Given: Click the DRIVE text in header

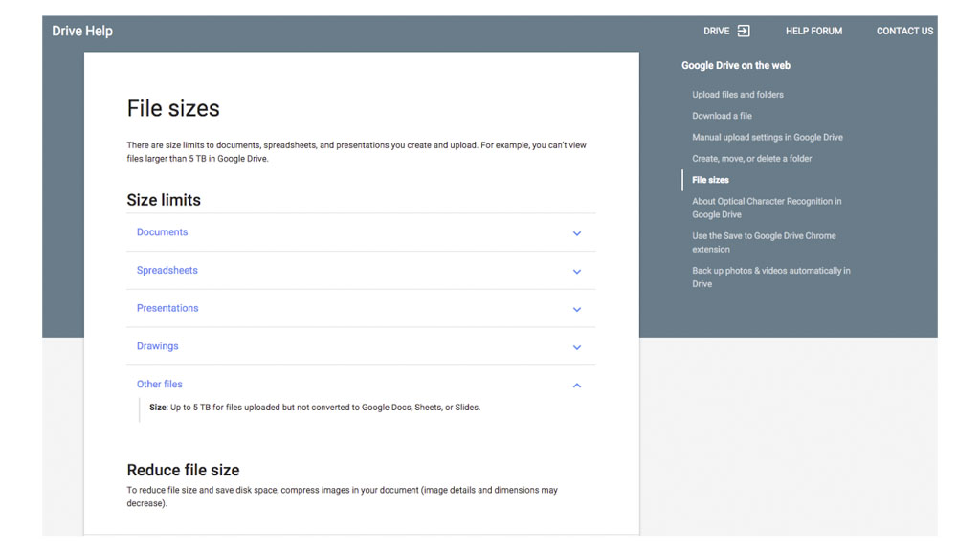Looking at the screenshot, I should pos(716,31).
